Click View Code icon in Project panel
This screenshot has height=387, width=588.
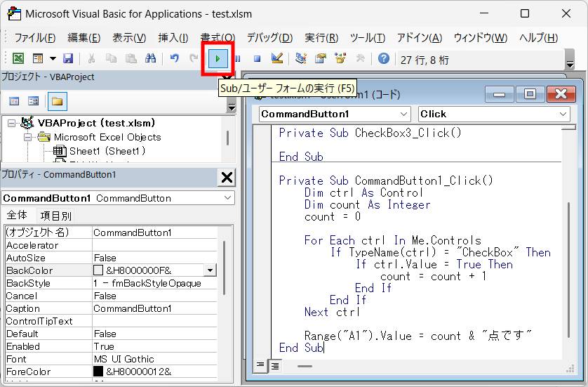click(x=14, y=101)
